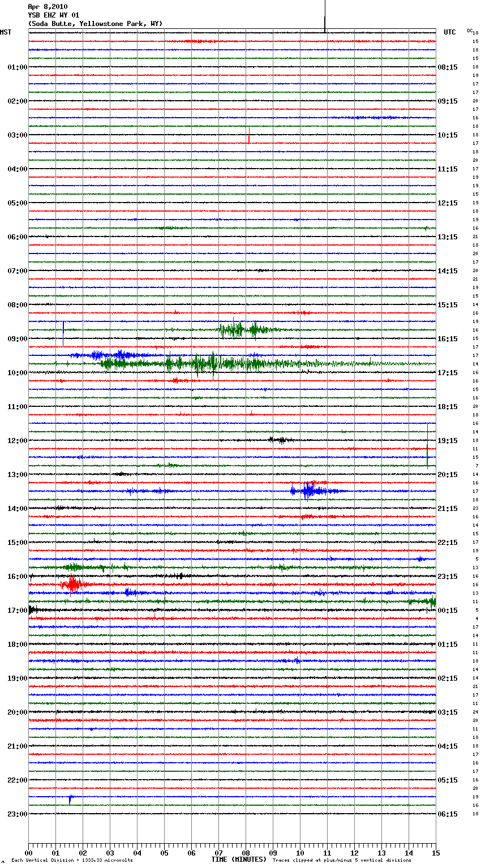Screen dimensions: 481x868
Task: Select the 01:00 MST time label
Action: (x=18, y=67)
